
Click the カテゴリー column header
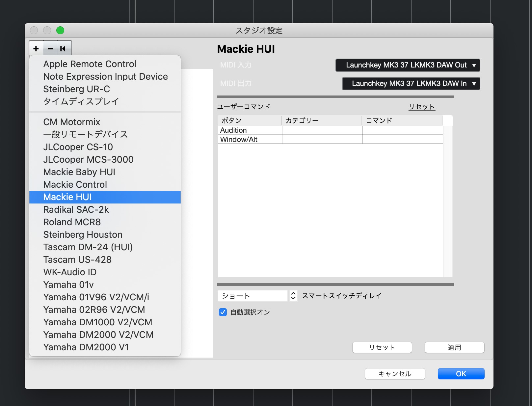[322, 121]
